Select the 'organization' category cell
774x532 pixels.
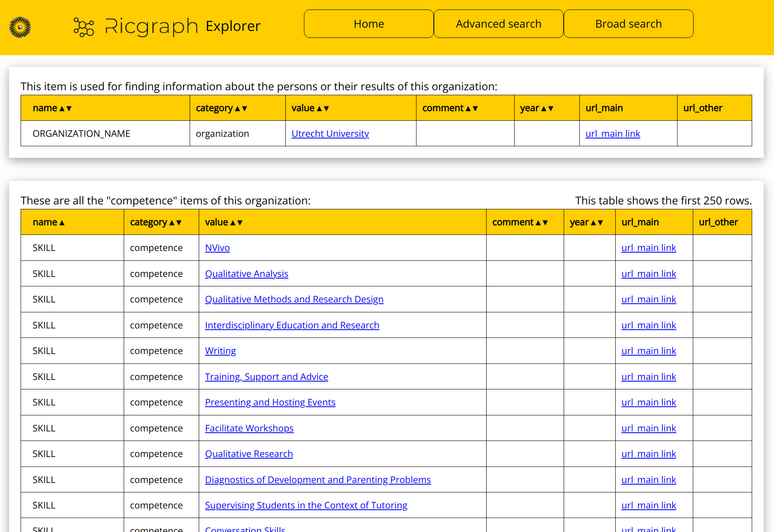pyautogui.click(x=238, y=134)
